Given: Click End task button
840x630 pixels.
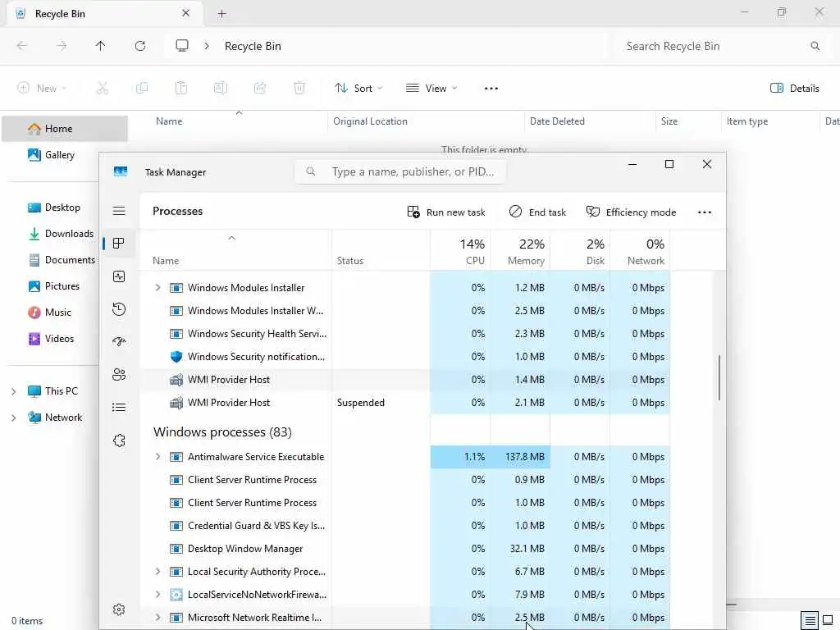Looking at the screenshot, I should click(x=537, y=212).
